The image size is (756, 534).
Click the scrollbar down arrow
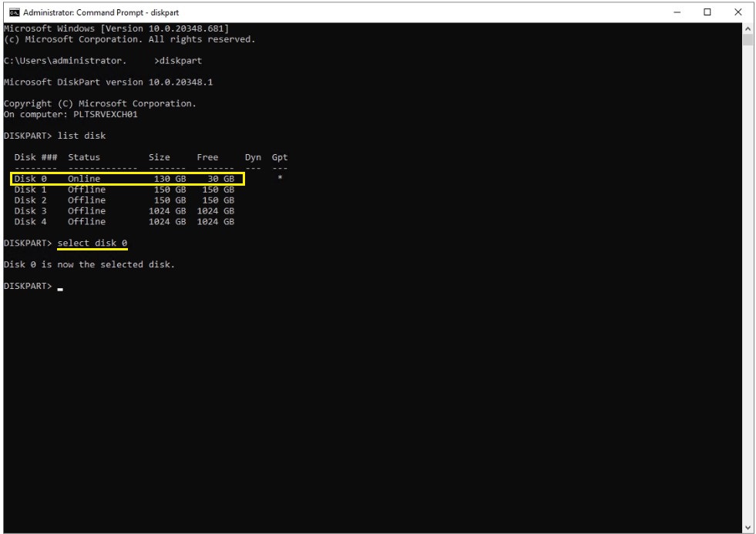click(x=748, y=528)
